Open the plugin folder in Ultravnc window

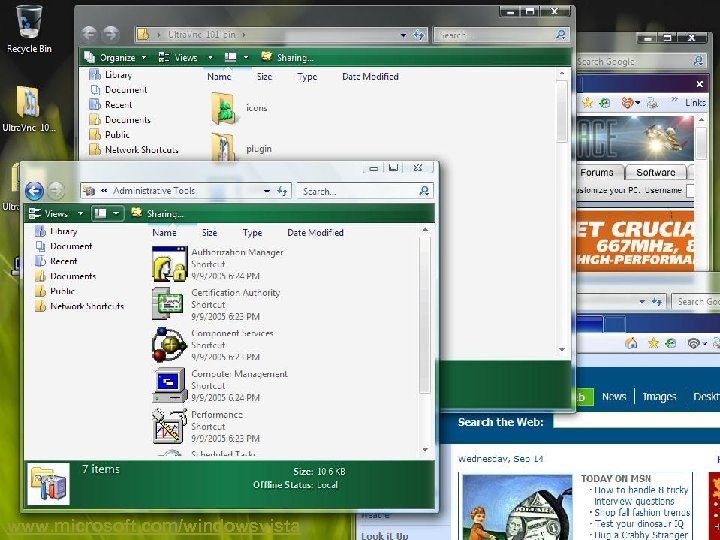pyautogui.click(x=224, y=147)
